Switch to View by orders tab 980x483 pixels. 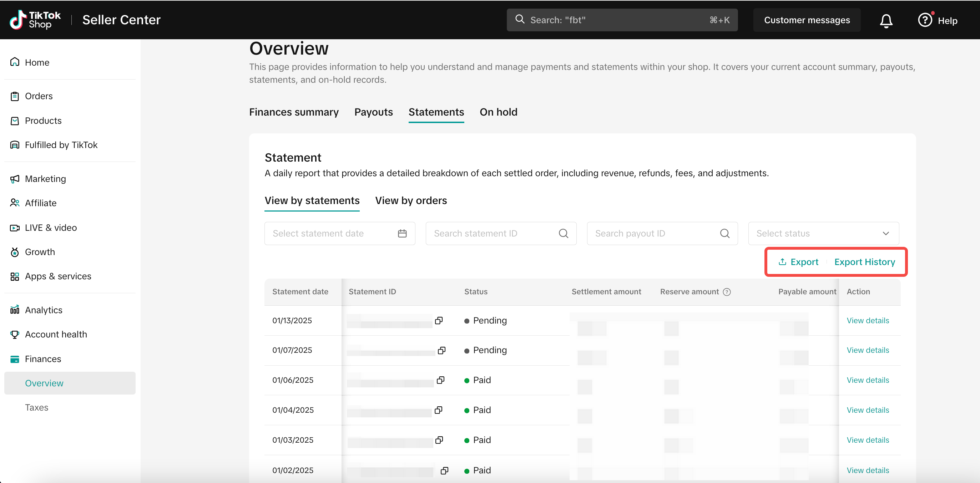410,200
